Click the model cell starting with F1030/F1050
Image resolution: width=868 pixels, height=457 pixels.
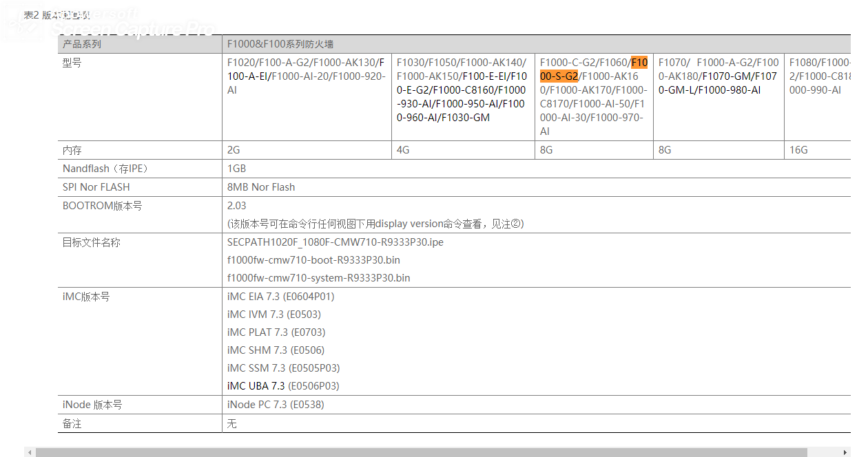click(463, 97)
